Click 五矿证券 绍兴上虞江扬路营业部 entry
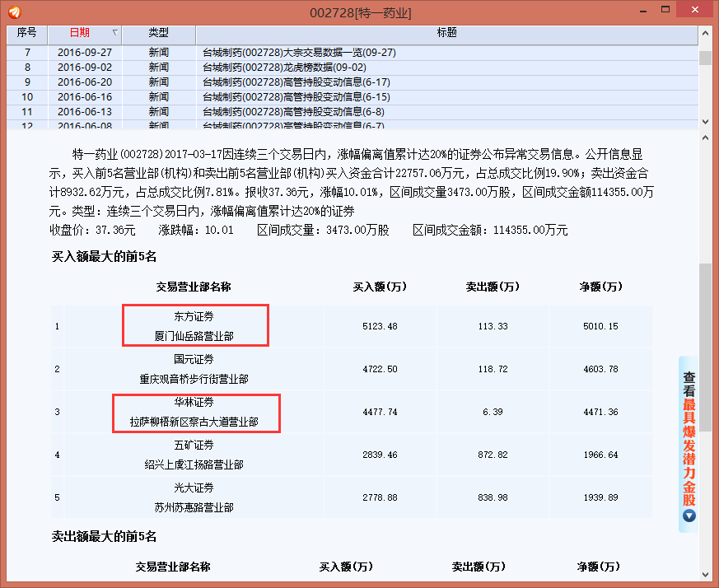Screen dimensions: 719x588 pos(194,455)
